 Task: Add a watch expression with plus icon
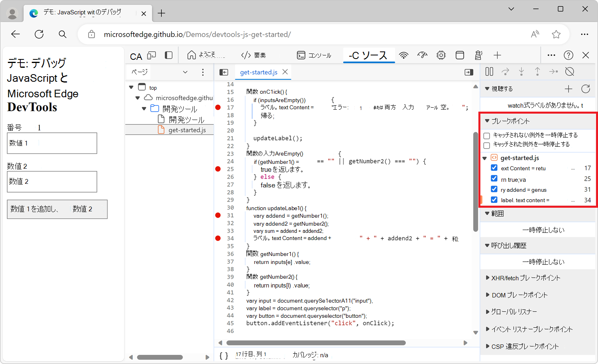[x=568, y=89]
